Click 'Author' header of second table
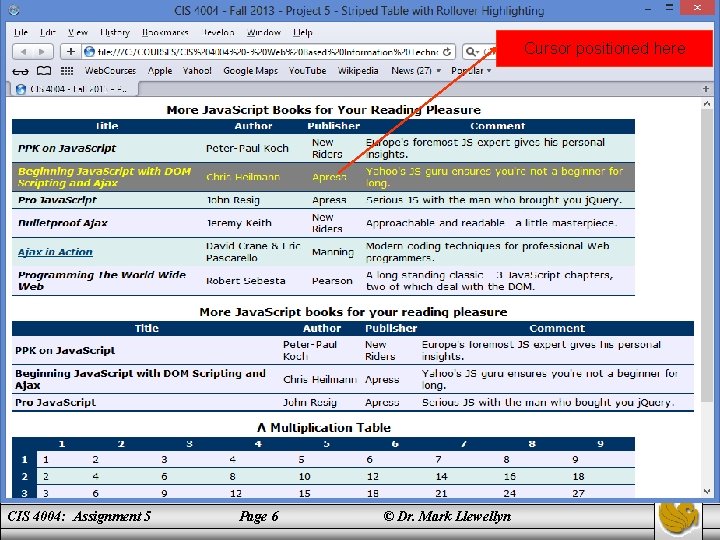The height and width of the screenshot is (540, 720). tap(322, 328)
